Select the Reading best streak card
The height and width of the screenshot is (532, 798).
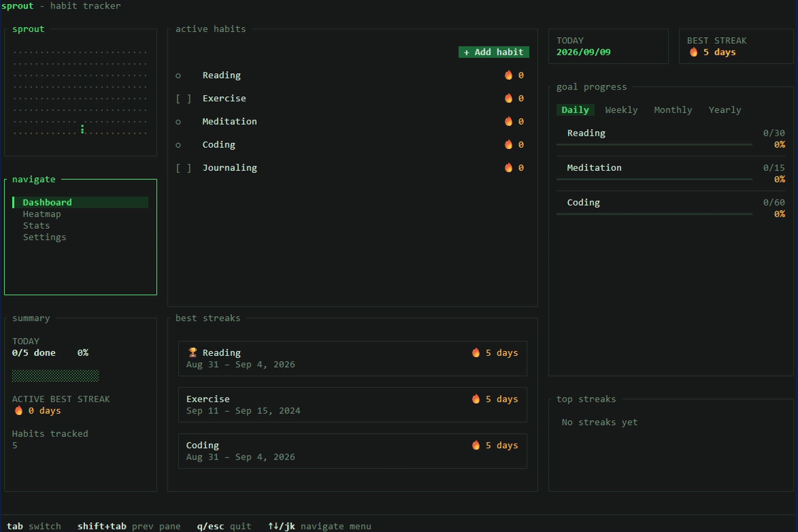tap(352, 358)
